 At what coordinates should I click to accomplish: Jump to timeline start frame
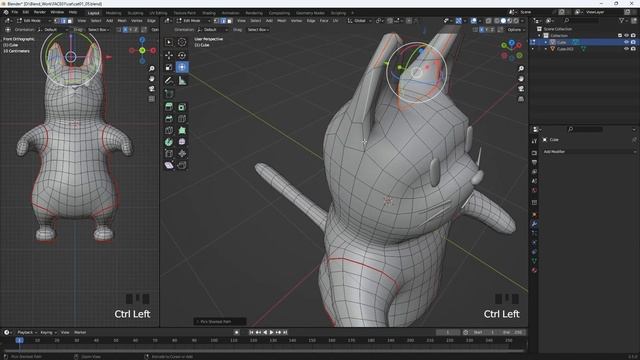click(251, 332)
